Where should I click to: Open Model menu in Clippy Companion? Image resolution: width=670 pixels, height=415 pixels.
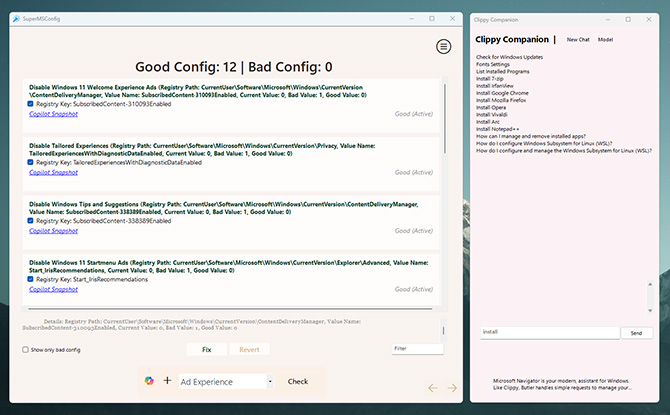point(605,40)
